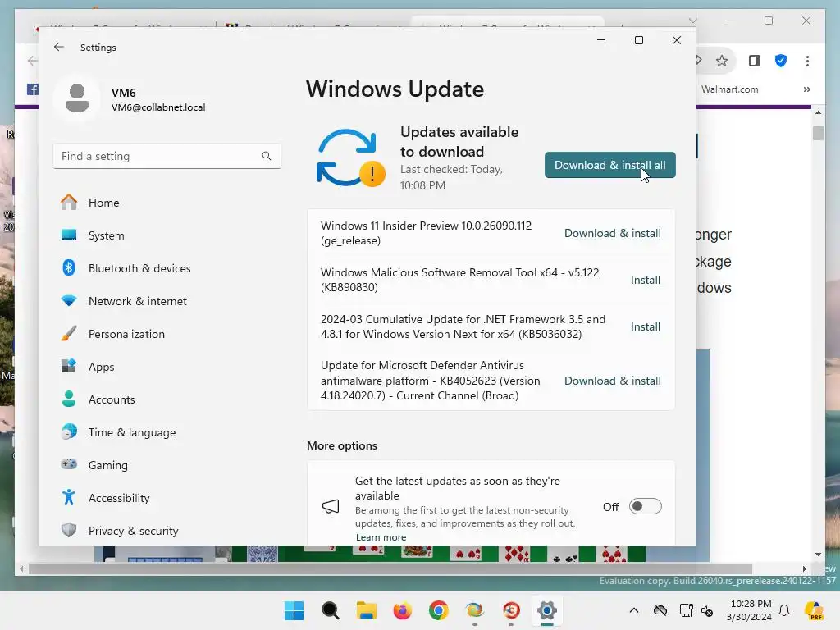Open Google Chrome from taskbar
The height and width of the screenshot is (630, 840).
click(x=438, y=610)
